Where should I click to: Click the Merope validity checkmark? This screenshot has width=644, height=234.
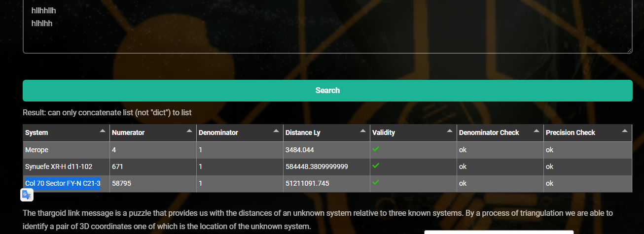point(376,149)
